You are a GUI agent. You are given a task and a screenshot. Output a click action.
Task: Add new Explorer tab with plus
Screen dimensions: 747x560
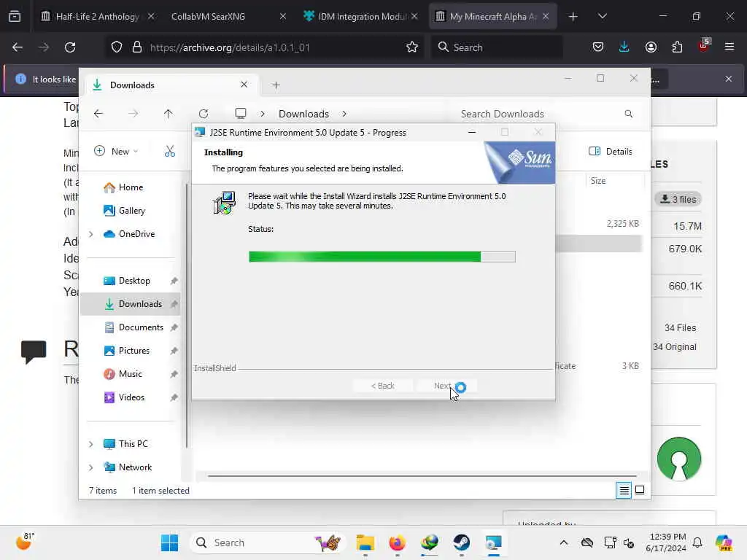[276, 85]
